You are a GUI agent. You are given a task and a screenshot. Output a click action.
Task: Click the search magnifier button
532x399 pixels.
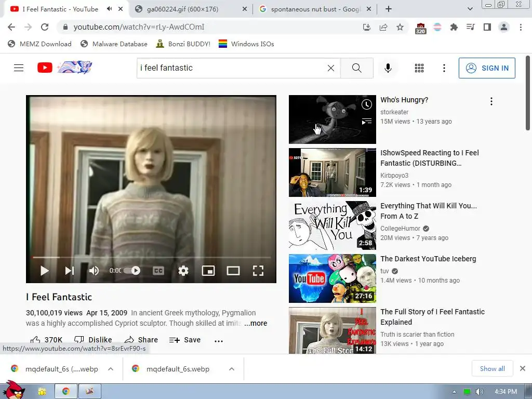click(x=356, y=68)
